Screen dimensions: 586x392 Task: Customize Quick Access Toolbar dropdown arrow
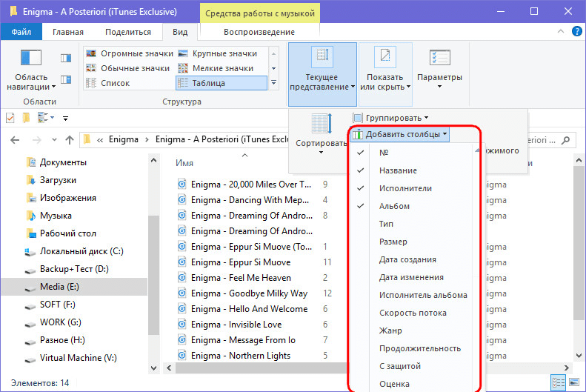pos(65,119)
